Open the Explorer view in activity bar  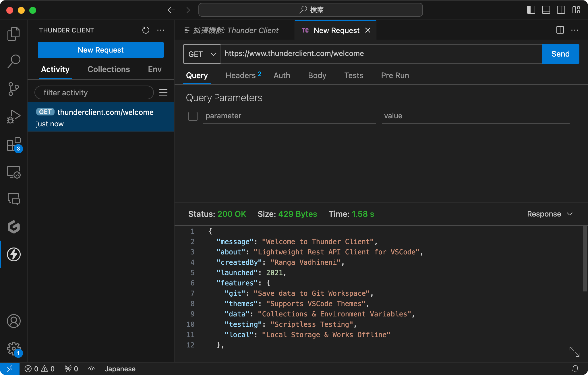click(x=13, y=34)
